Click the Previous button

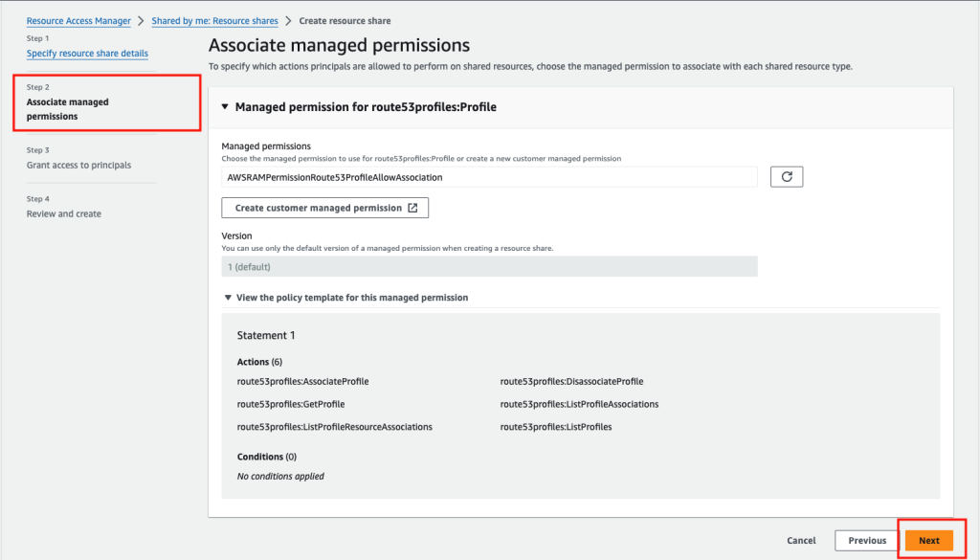click(x=866, y=540)
